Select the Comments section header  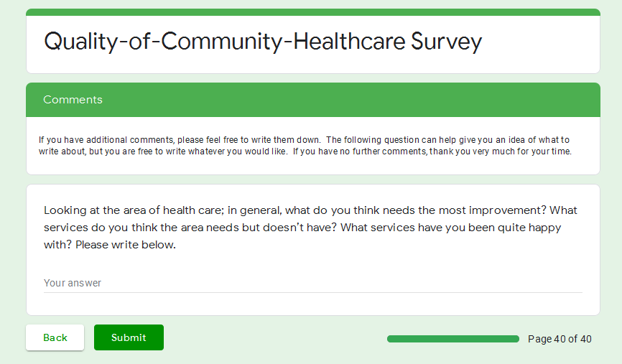[x=73, y=100]
